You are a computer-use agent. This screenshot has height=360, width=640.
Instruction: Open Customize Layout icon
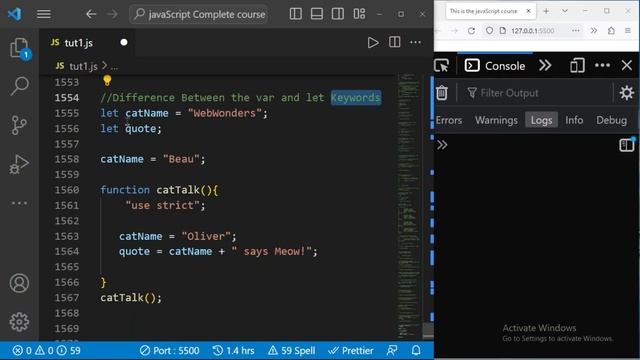click(x=359, y=14)
